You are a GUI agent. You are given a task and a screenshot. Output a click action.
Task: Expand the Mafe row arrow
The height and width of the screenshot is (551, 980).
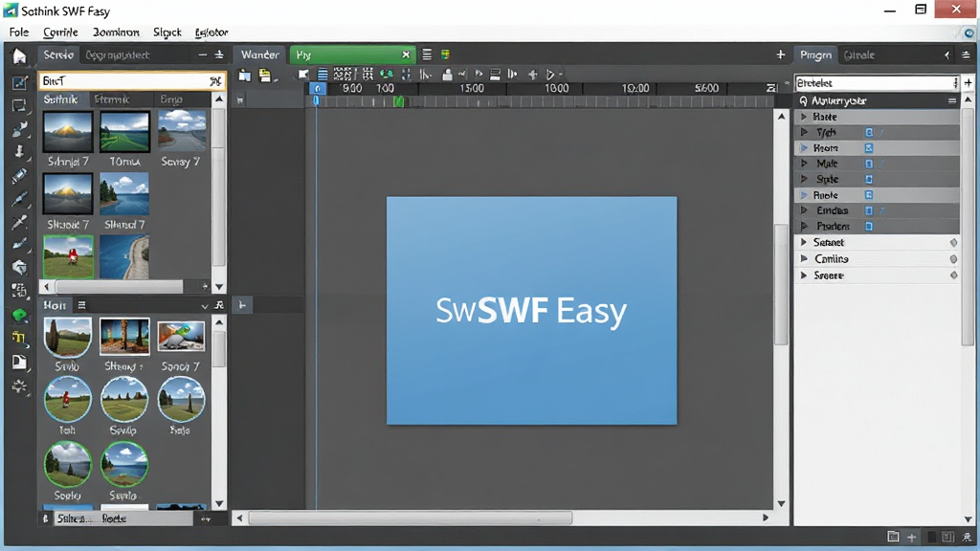(804, 164)
